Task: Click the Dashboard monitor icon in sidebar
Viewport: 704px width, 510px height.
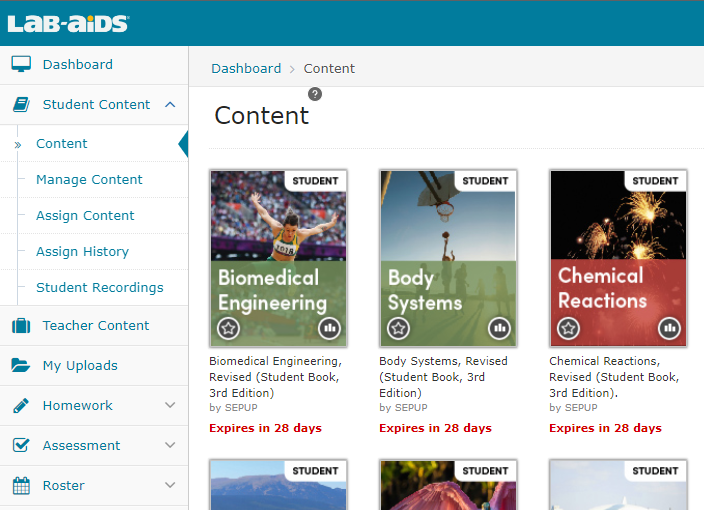Action: click(x=21, y=65)
